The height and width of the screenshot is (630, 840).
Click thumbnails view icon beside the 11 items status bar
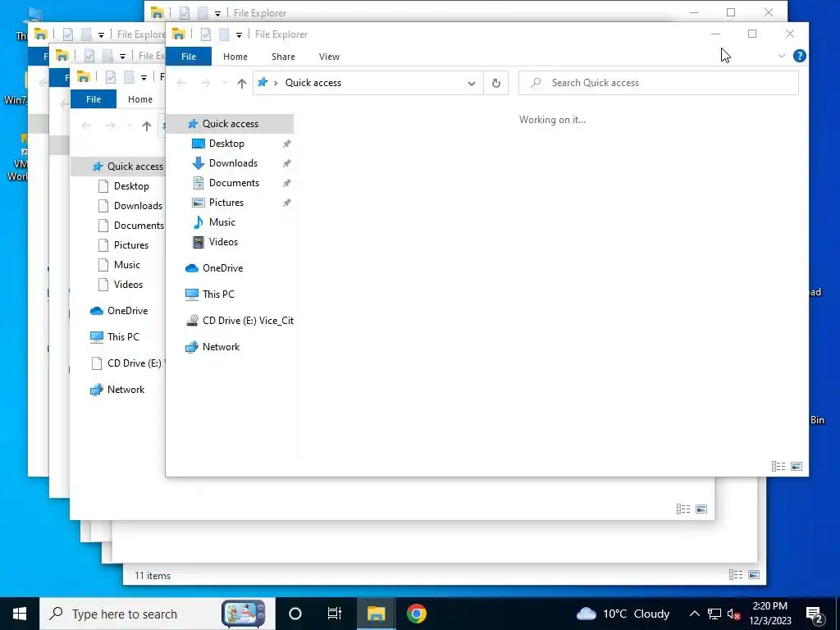click(754, 575)
